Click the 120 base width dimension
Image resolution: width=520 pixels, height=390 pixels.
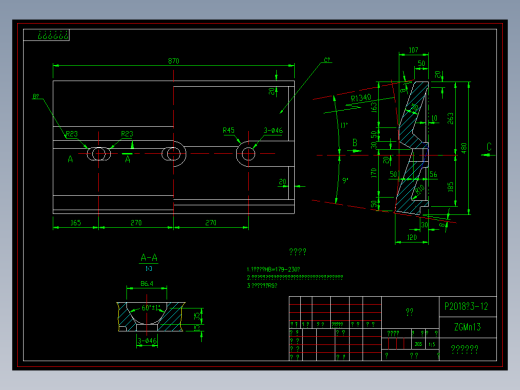(x=412, y=237)
